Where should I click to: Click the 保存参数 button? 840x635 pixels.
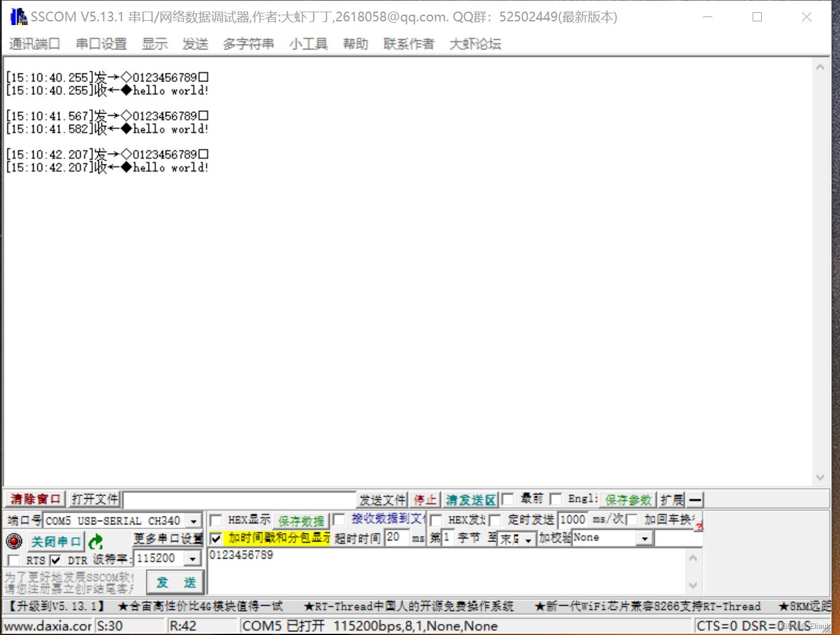coord(628,500)
